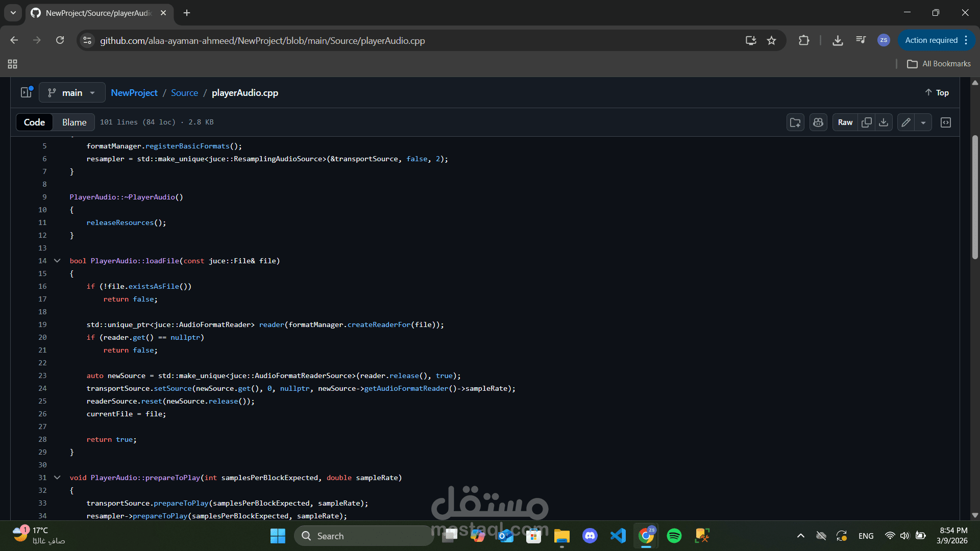Open Spotify from the taskbar
The width and height of the screenshot is (980, 551).
[674, 536]
